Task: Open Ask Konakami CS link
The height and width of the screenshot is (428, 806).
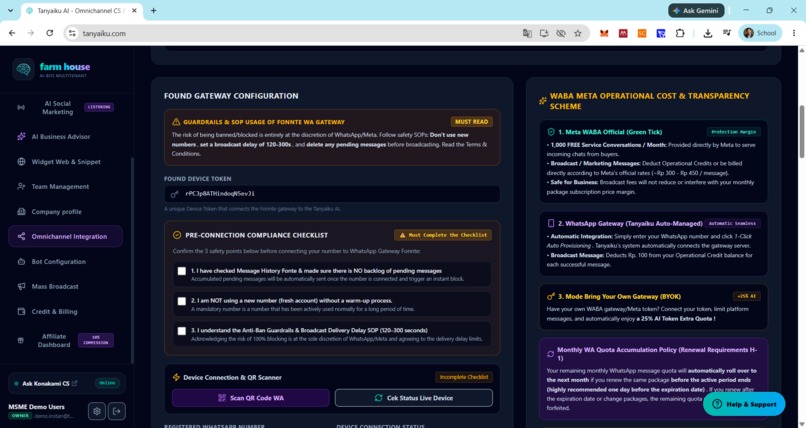Action: click(49, 383)
